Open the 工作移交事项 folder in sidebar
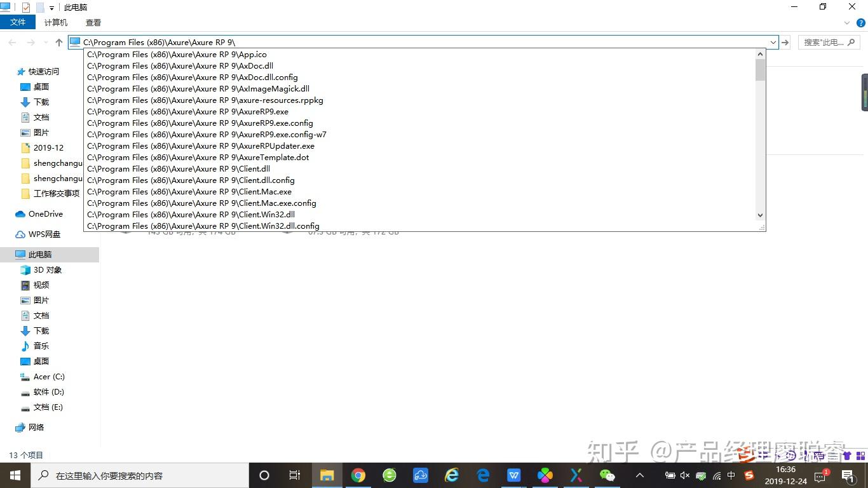Image resolution: width=868 pixels, height=488 pixels. (x=57, y=194)
